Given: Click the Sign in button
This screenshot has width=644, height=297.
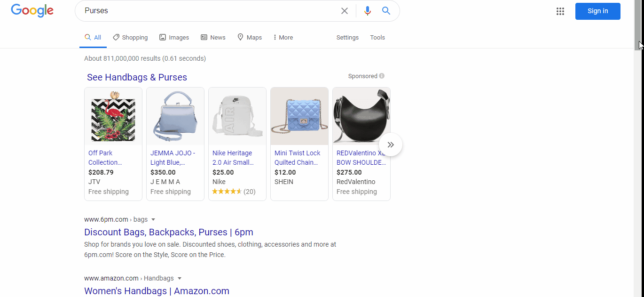Looking at the screenshot, I should pyautogui.click(x=597, y=11).
